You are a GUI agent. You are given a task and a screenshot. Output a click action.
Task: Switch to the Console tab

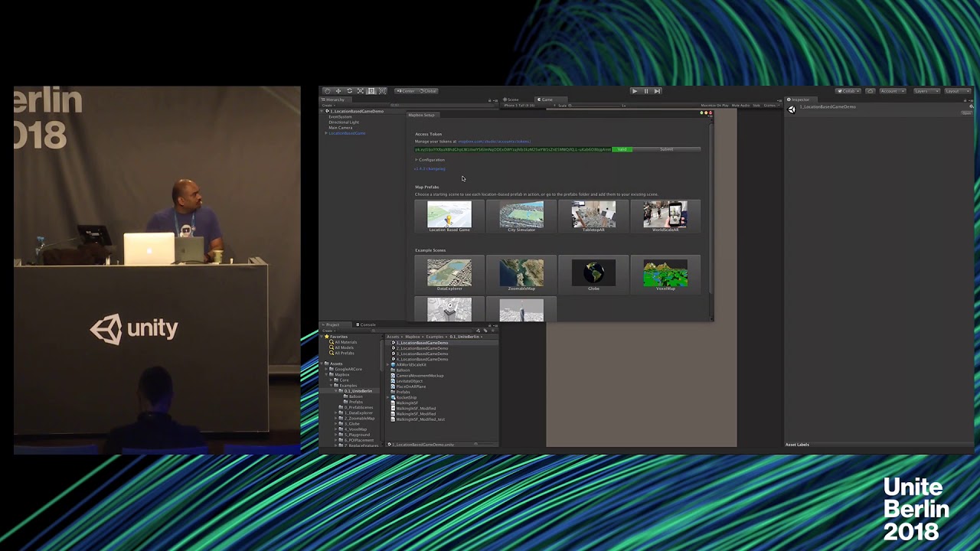coord(367,324)
